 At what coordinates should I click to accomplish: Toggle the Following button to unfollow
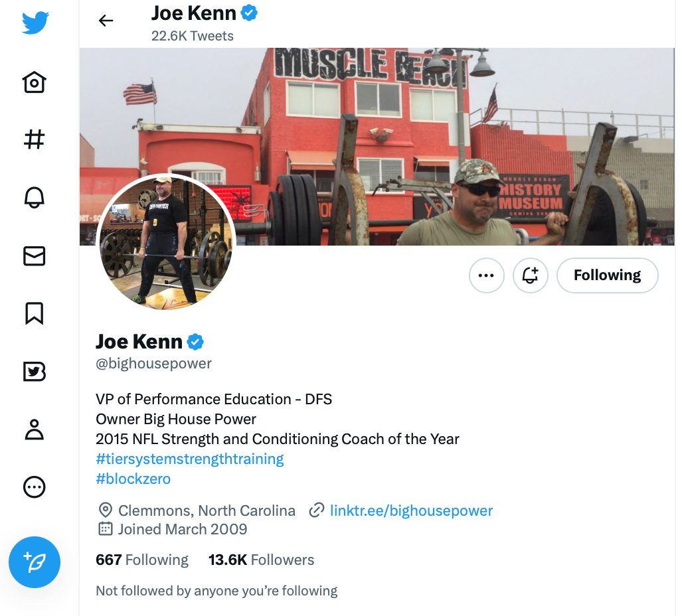coord(607,275)
